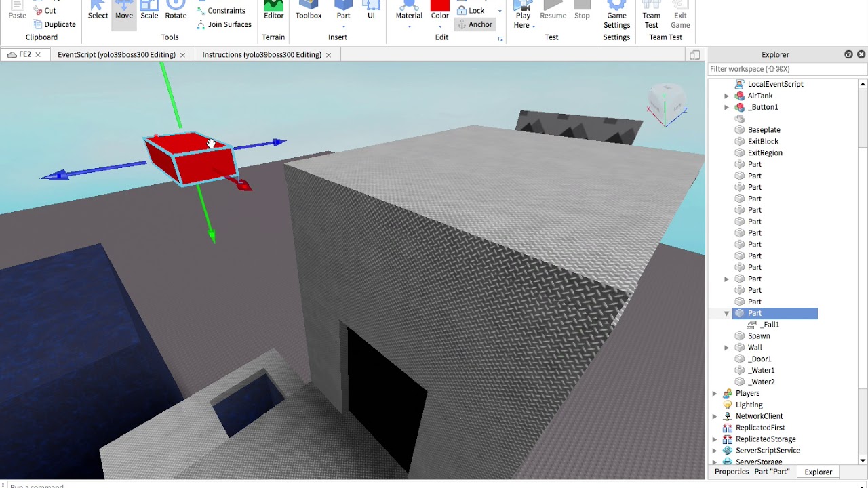Open the Terrain Editor
Image resolution: width=868 pixels, height=488 pixels.
point(274,11)
